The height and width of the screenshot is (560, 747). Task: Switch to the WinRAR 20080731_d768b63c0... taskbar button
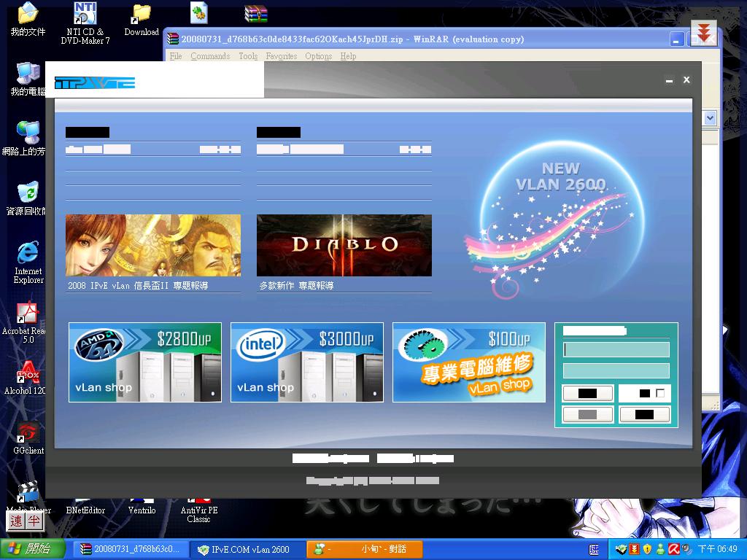point(131,550)
